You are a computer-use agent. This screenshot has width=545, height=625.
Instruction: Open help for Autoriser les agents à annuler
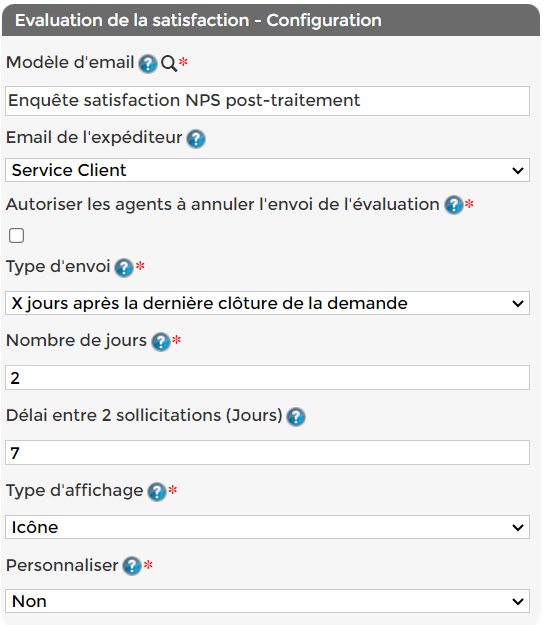[454, 205]
